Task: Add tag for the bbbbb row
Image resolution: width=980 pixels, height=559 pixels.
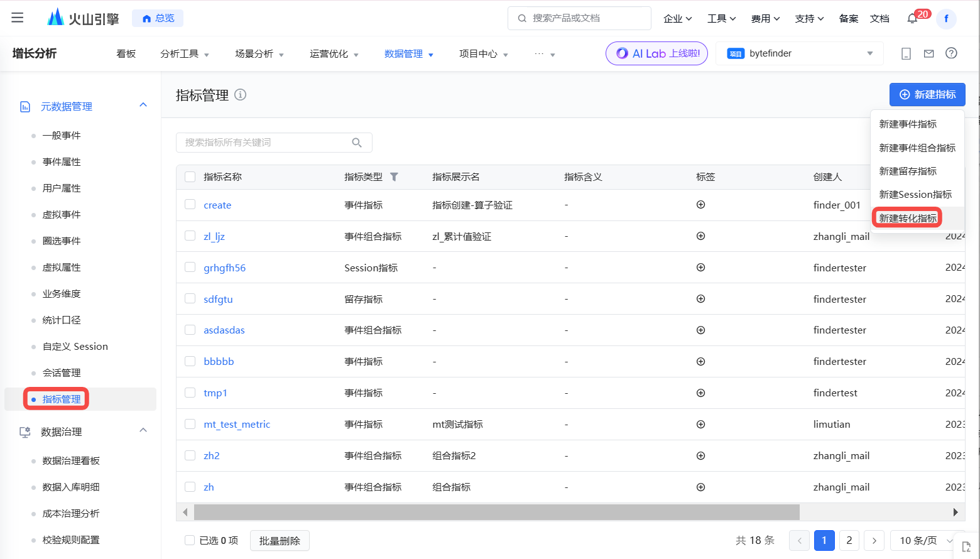Action: pyautogui.click(x=700, y=362)
